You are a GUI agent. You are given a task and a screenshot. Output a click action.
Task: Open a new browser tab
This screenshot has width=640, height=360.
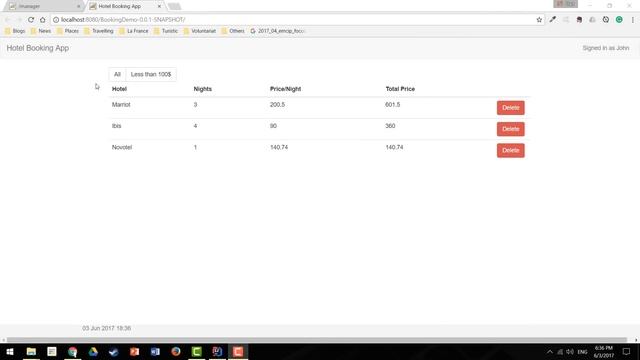point(174,6)
